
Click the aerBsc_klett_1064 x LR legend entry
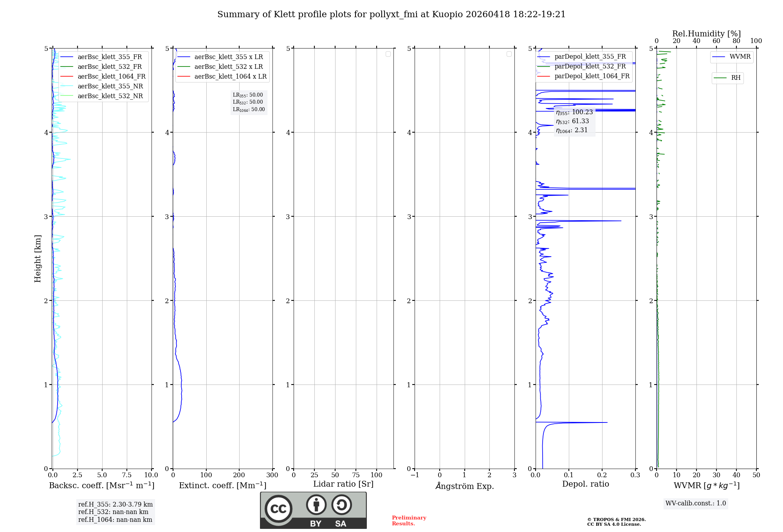click(230, 77)
